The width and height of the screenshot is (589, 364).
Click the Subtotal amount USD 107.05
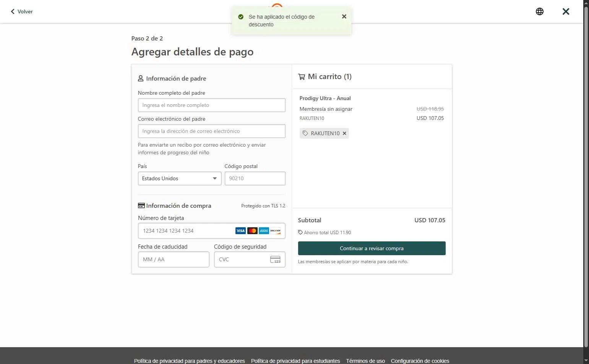430,220
